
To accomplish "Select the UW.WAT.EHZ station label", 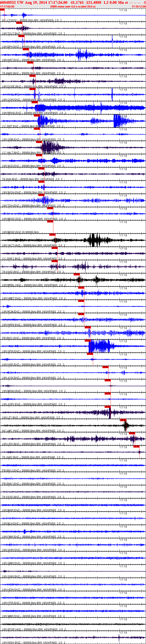I will (x=33, y=60).
